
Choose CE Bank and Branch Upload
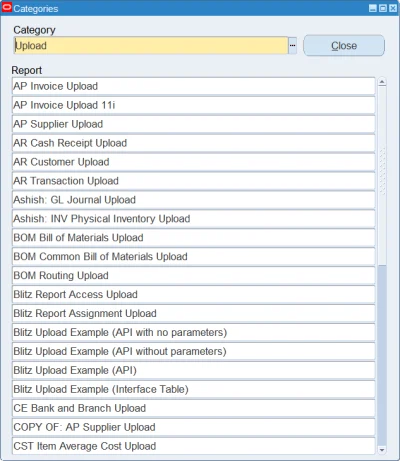[194, 408]
